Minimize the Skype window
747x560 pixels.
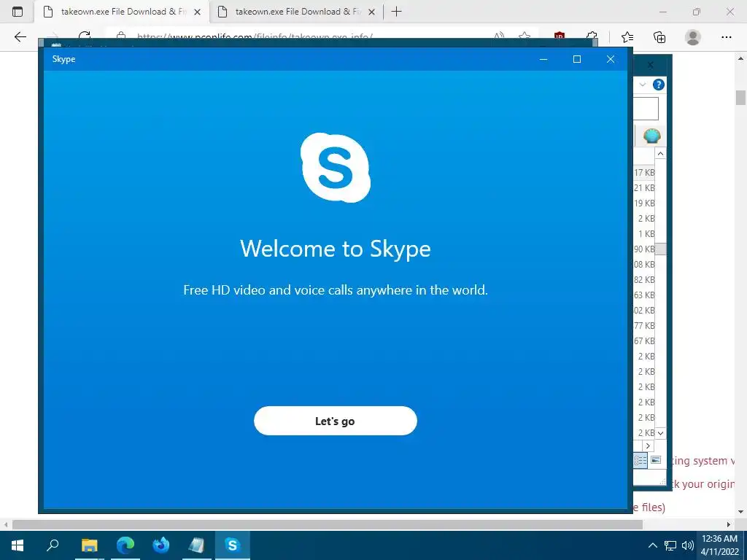tap(543, 59)
